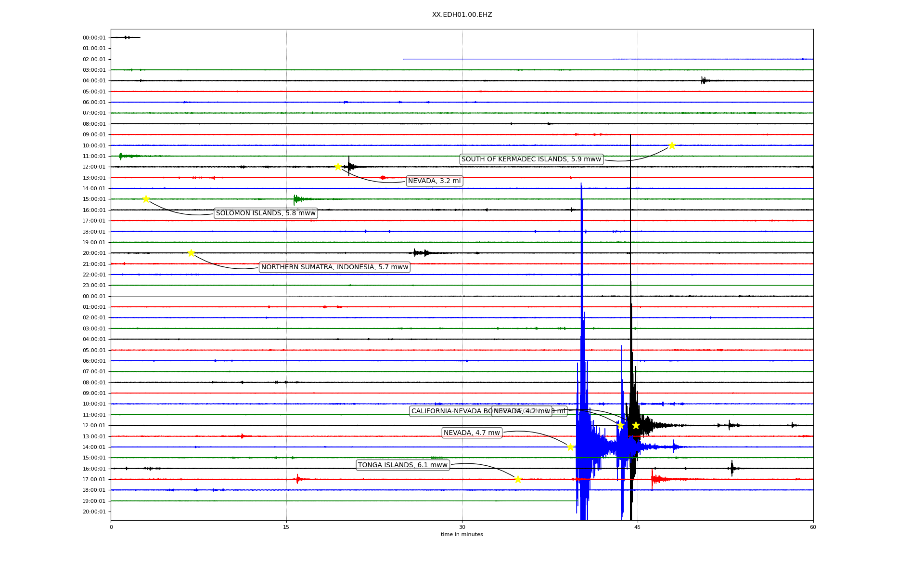Click the 45 minute x-axis tick label

pyautogui.click(x=638, y=527)
